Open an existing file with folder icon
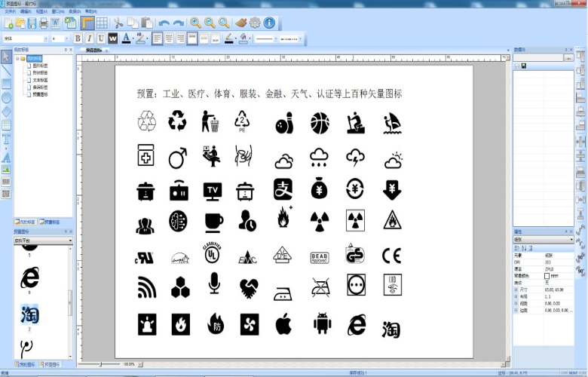This screenshot has height=377, width=588. click(x=20, y=23)
